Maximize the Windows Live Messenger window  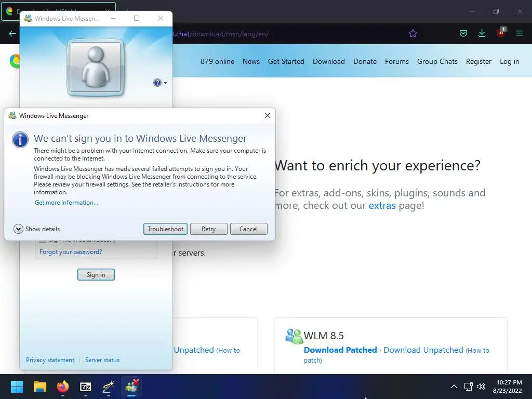(x=137, y=18)
